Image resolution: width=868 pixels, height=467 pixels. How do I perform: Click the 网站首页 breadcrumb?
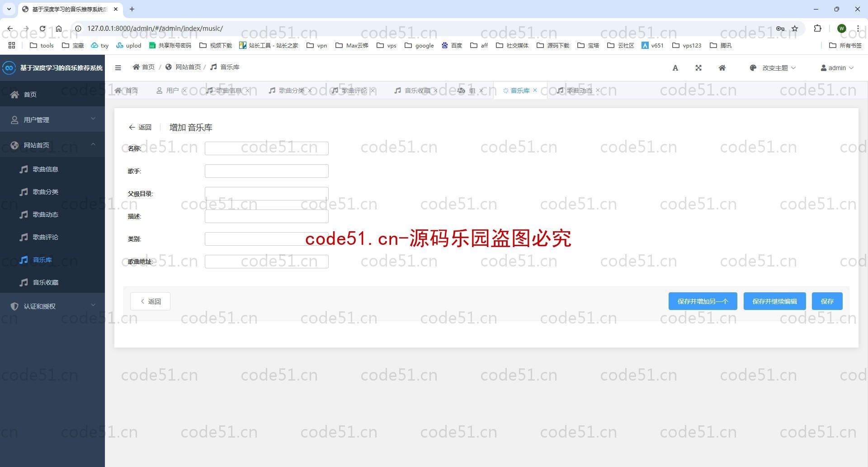[x=183, y=67]
